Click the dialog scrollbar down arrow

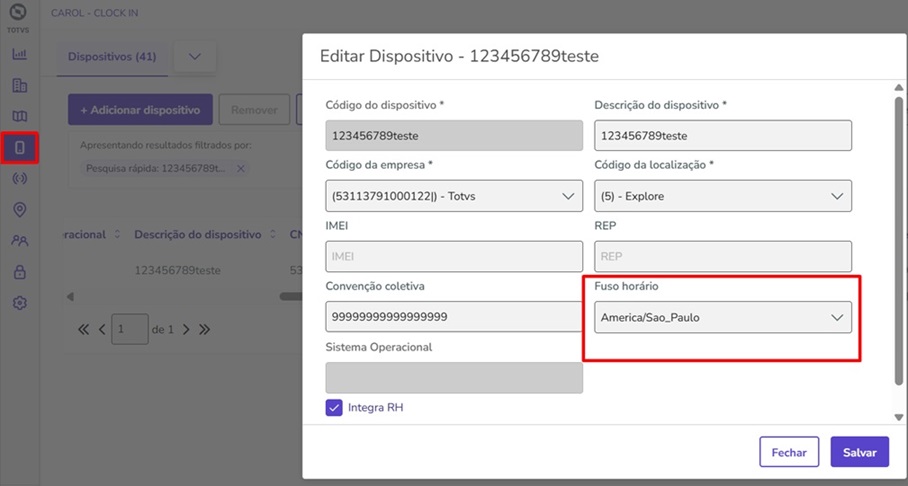coord(898,416)
